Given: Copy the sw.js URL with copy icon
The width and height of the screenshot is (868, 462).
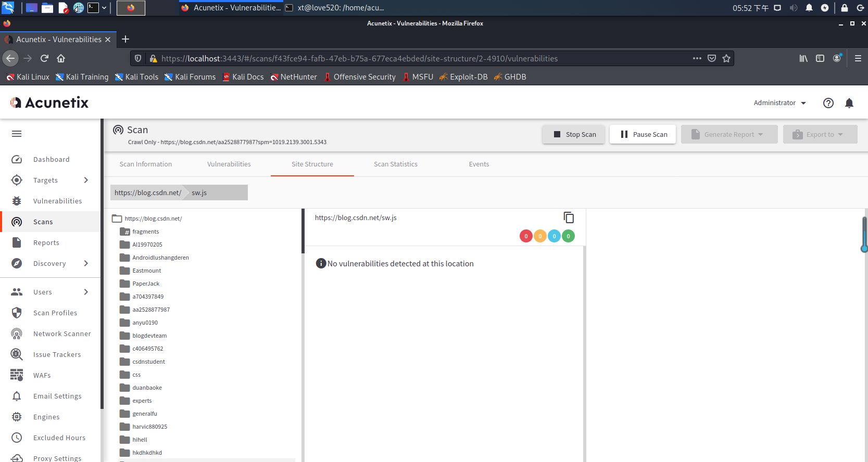Looking at the screenshot, I should [569, 217].
